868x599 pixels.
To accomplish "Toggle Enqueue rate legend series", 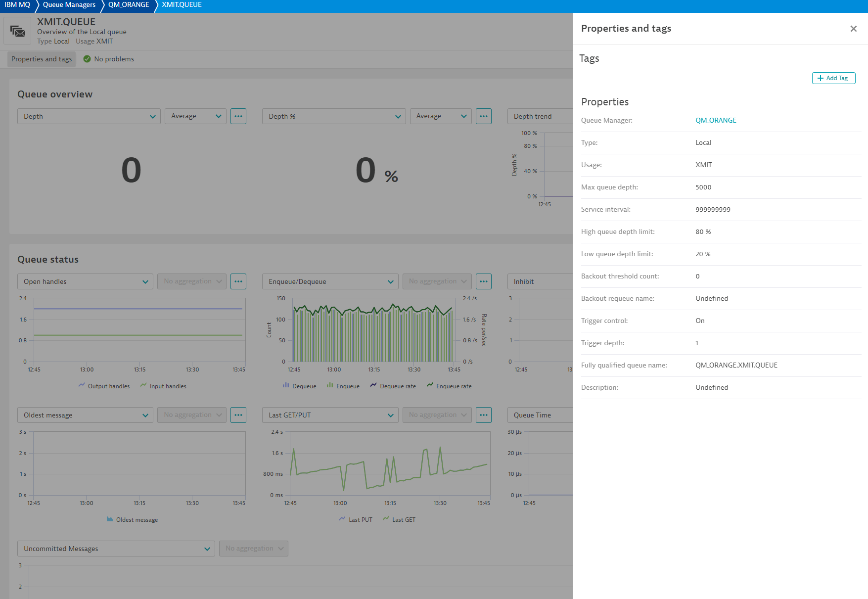I will tap(449, 386).
